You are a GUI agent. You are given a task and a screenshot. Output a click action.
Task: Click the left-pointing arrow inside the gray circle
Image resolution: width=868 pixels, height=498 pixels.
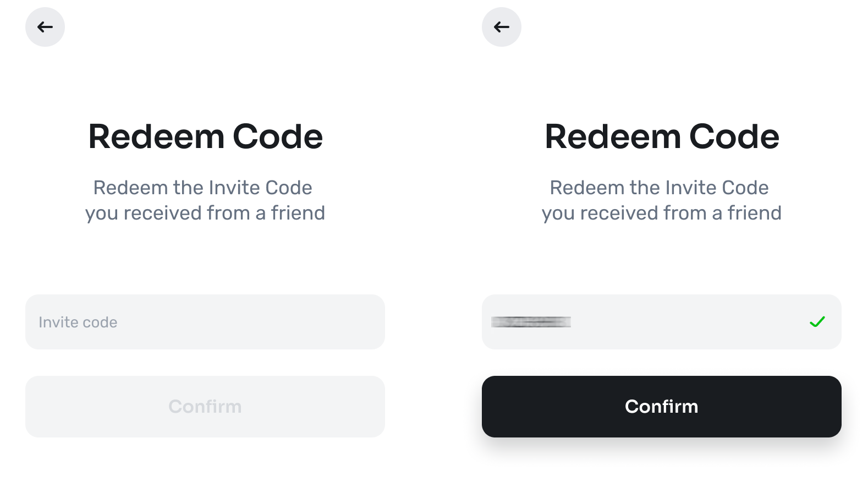click(45, 26)
